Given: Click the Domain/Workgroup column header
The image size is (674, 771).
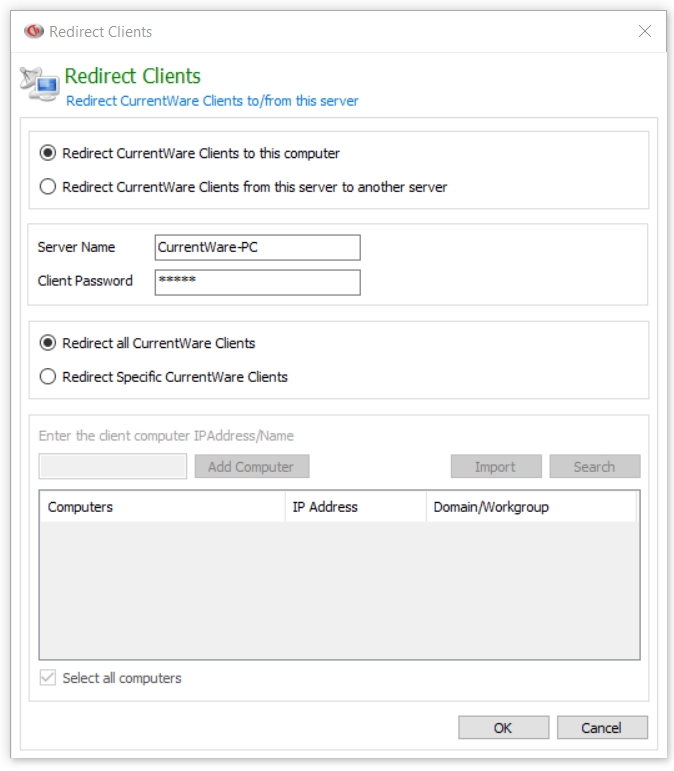Looking at the screenshot, I should (530, 507).
